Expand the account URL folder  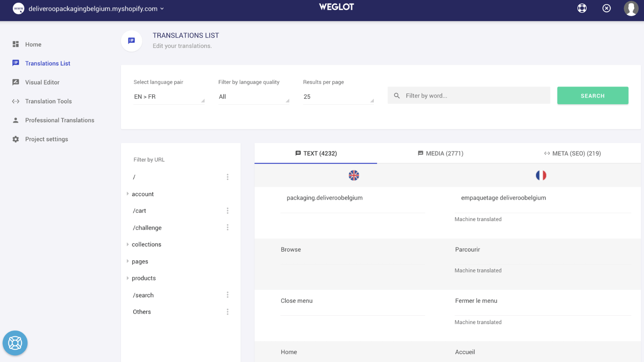(128, 194)
